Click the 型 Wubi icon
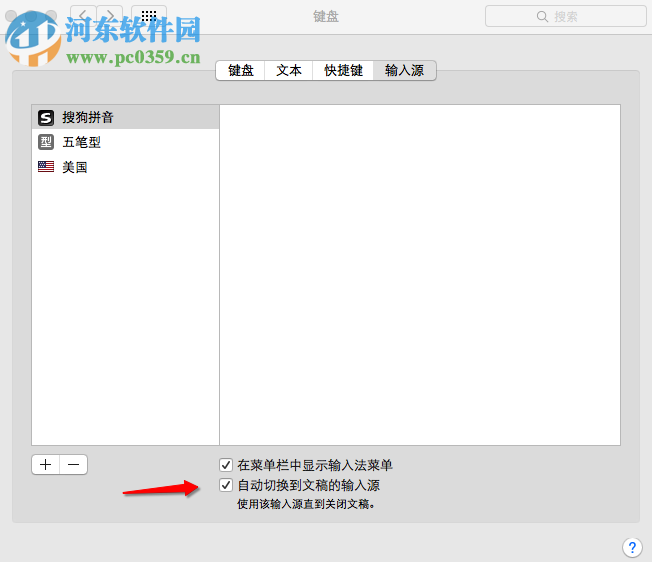 pos(46,142)
